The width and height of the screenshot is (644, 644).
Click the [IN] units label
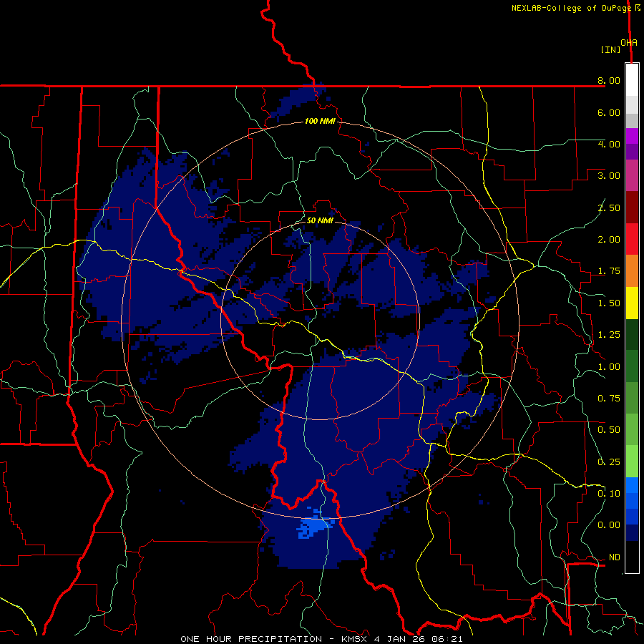pyautogui.click(x=611, y=49)
